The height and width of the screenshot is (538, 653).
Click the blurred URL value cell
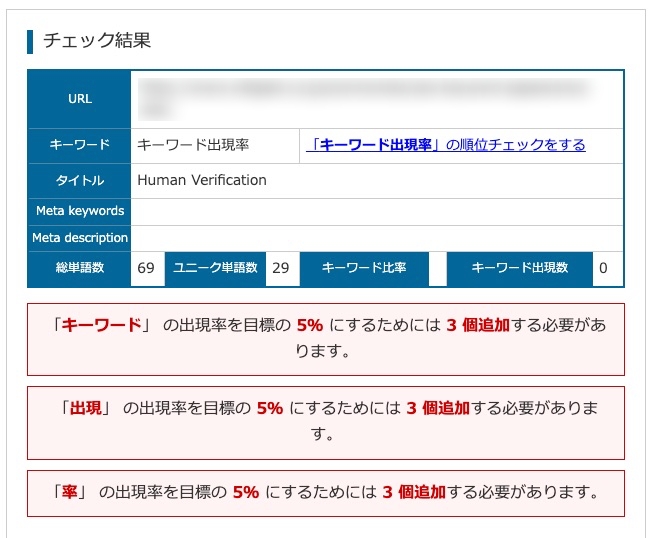pos(377,99)
